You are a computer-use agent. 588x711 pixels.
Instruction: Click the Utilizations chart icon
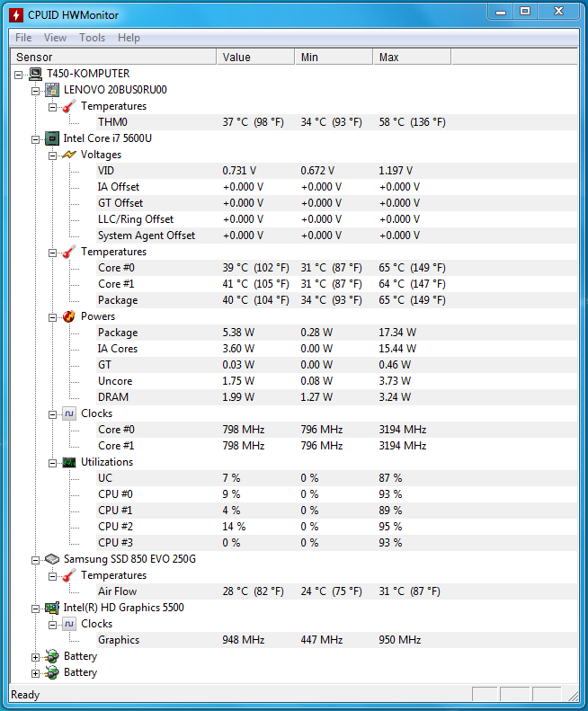click(69, 462)
